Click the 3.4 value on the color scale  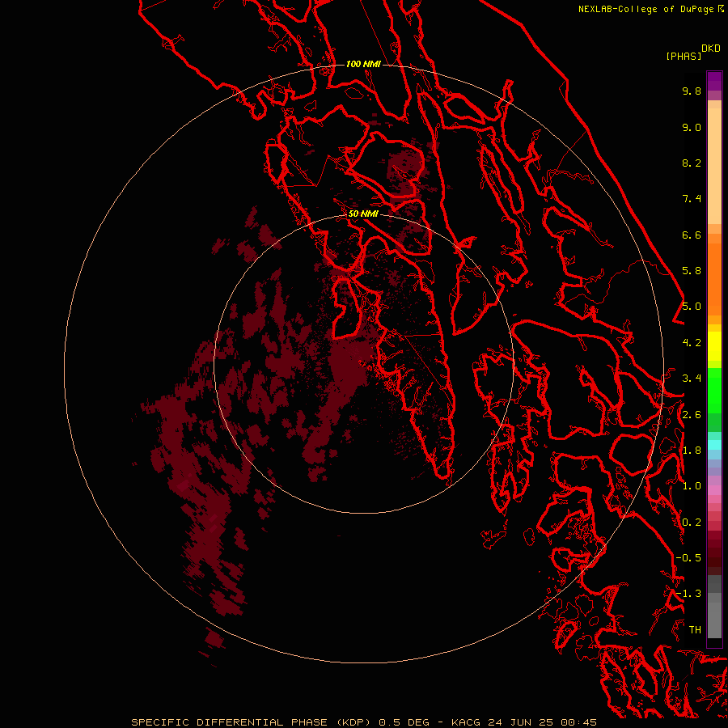click(692, 379)
